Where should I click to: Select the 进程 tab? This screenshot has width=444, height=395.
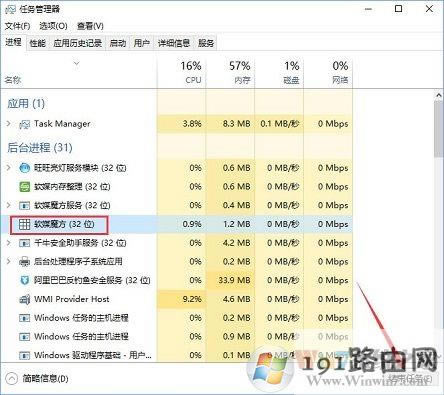[x=13, y=42]
